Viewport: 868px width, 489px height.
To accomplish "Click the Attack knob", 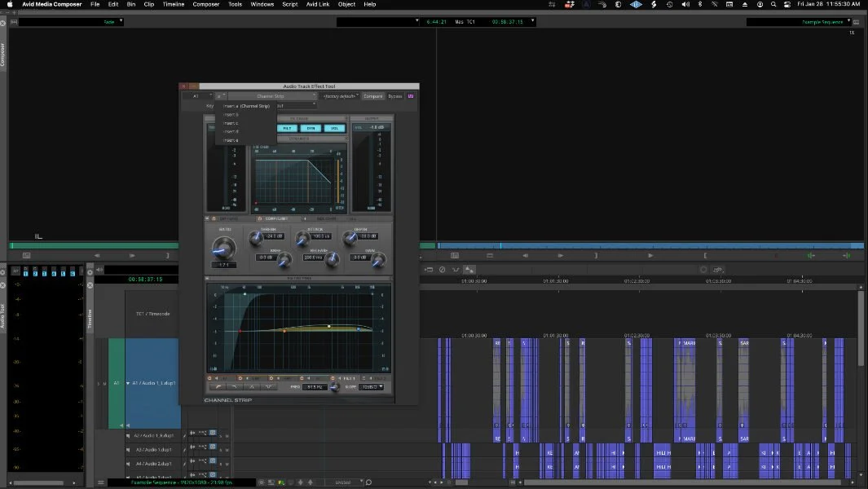I will [x=302, y=239].
